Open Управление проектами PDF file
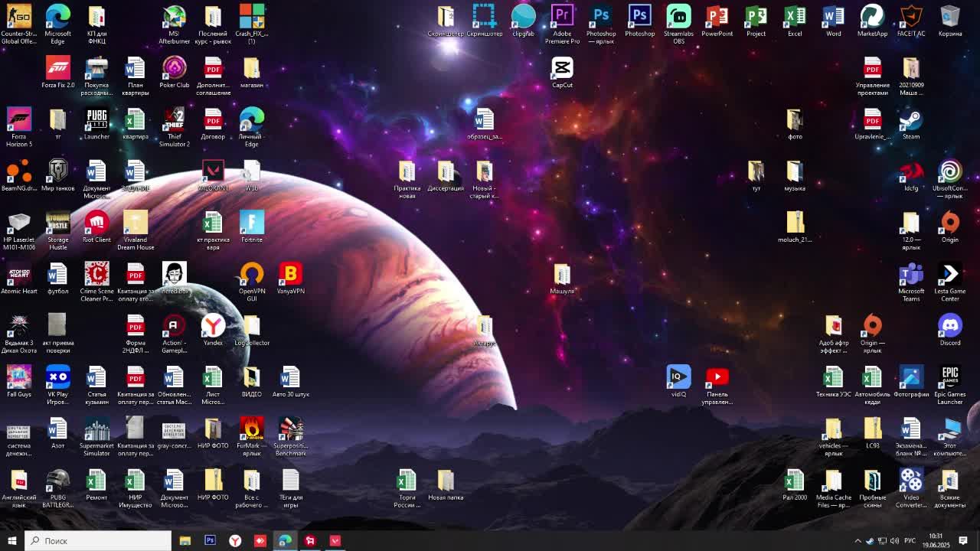This screenshot has height=551, width=980. (x=872, y=76)
